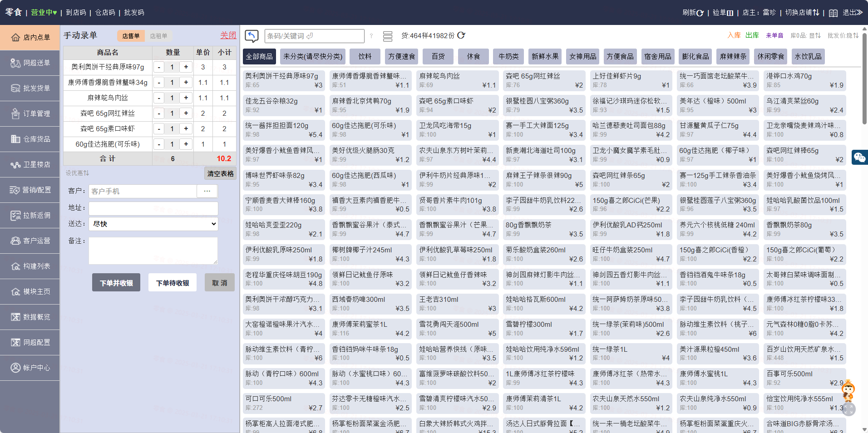868x433 pixels.
Task: Open 网超配置 in sidebar
Action: pyautogui.click(x=30, y=343)
